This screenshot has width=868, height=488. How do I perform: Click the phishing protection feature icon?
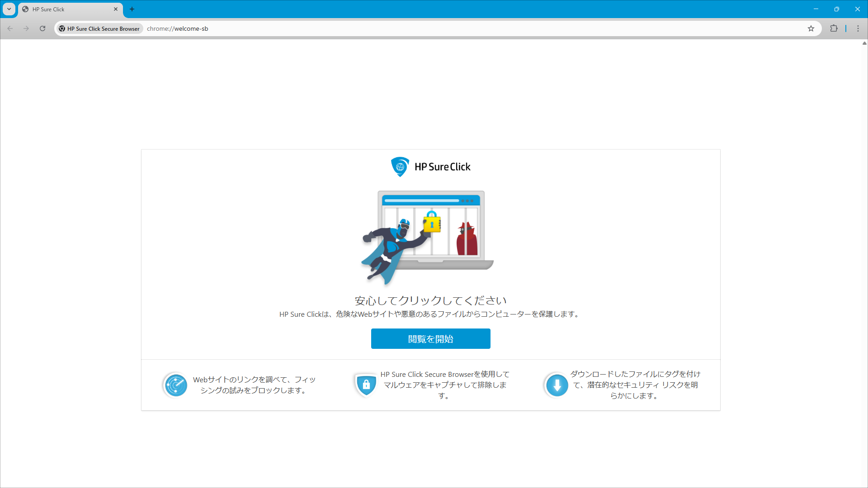click(x=175, y=385)
